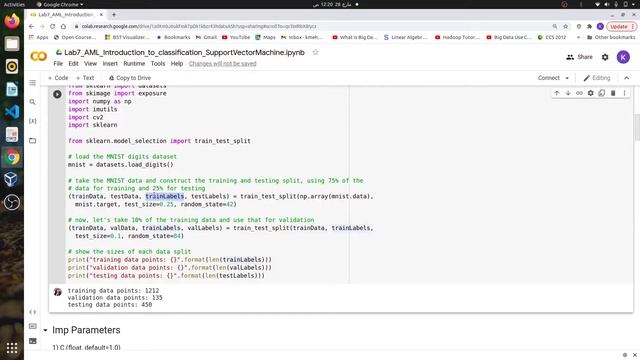Reload the page in Chrome

(x=53, y=26)
